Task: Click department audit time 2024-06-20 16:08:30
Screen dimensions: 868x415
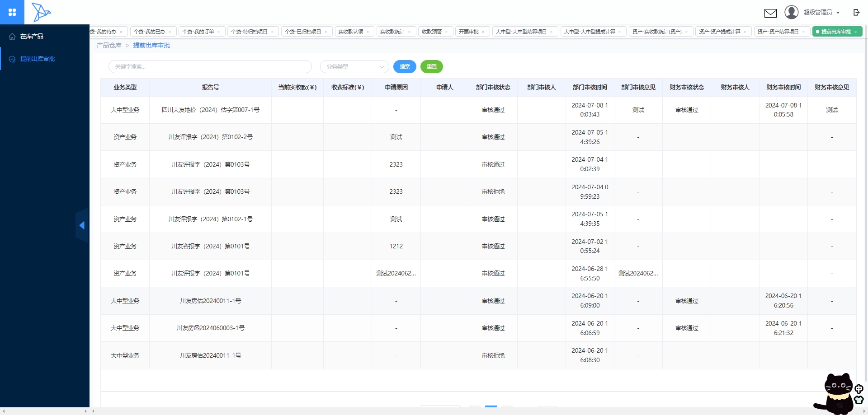Action: tap(590, 355)
